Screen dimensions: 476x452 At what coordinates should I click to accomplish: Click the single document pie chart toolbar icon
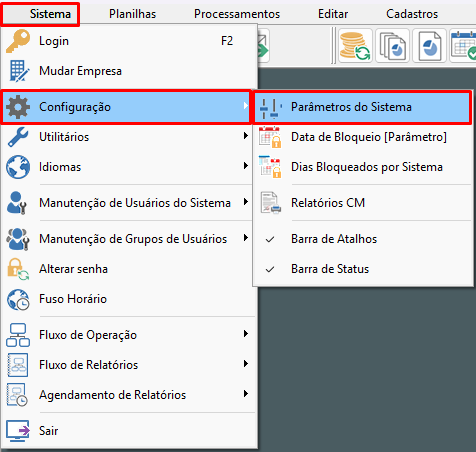(x=429, y=46)
